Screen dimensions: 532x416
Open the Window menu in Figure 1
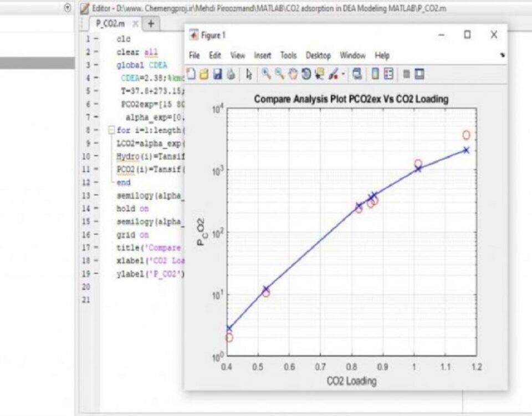tap(353, 55)
